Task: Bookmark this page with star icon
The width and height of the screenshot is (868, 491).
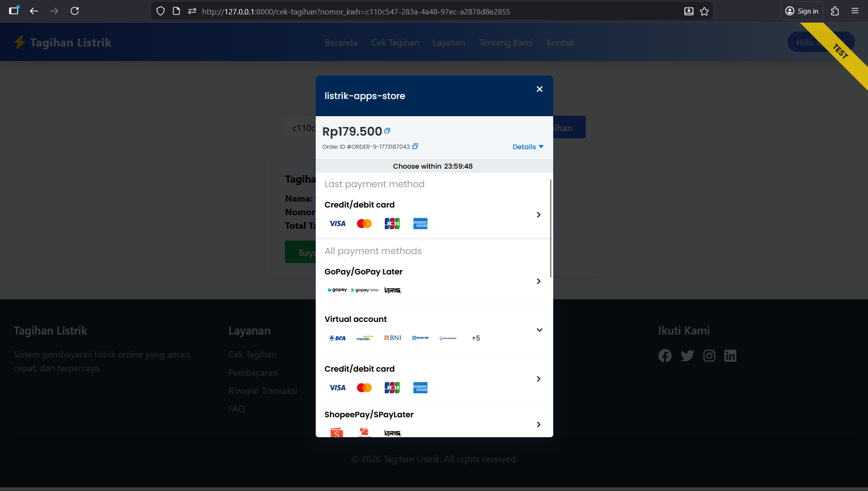Action: [x=704, y=11]
